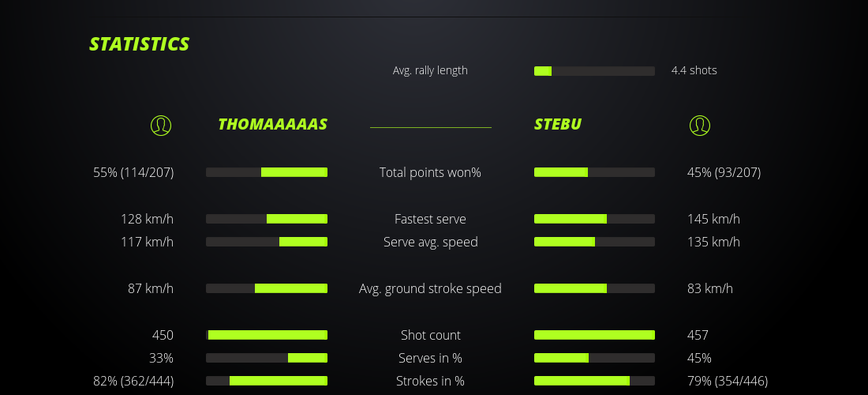Click Thomaaaaas serves in % bar
This screenshot has width=868, height=395.
pos(267,358)
